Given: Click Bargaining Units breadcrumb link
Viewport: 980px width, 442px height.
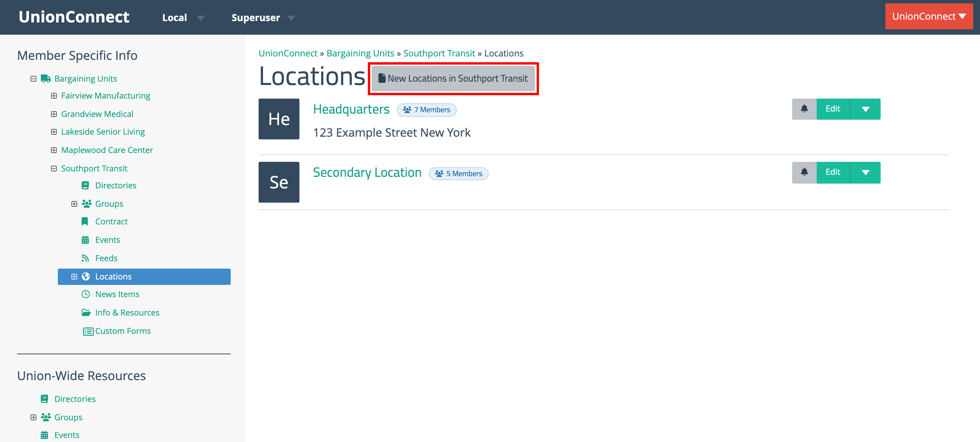Looking at the screenshot, I should [360, 53].
